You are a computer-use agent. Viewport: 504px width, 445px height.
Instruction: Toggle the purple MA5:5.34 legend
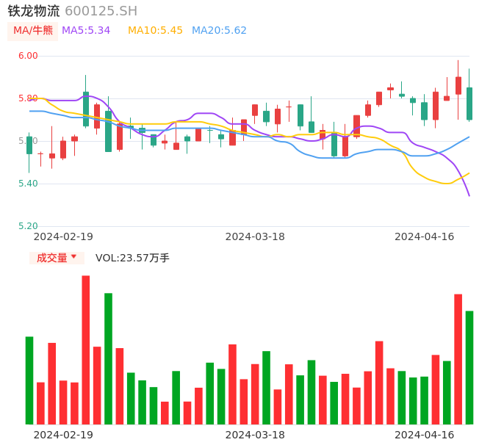[86, 31]
